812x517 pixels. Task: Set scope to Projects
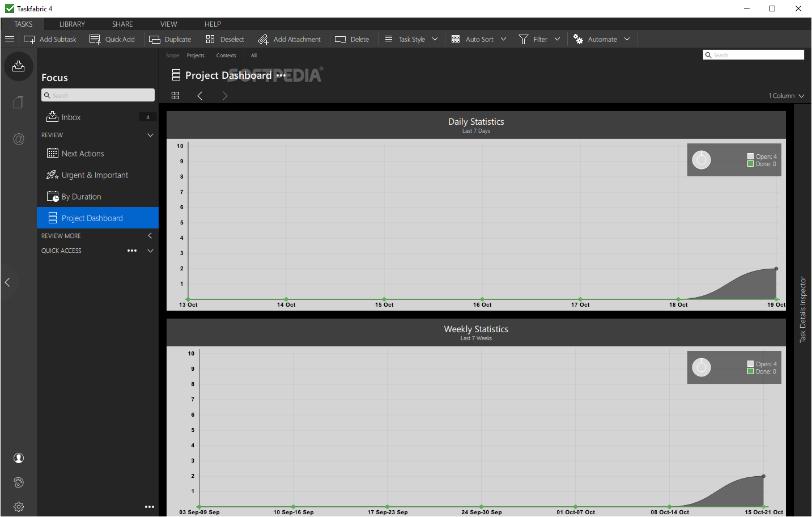point(195,56)
